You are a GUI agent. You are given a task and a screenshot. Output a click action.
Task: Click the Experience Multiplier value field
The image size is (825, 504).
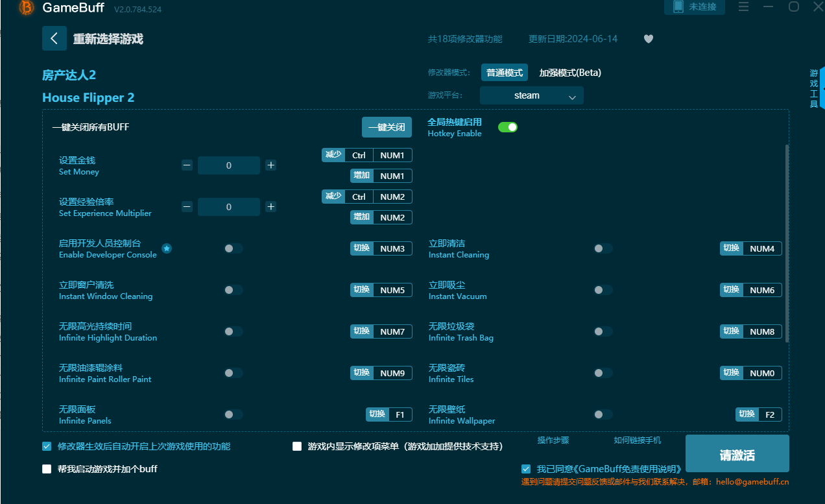pyautogui.click(x=229, y=207)
